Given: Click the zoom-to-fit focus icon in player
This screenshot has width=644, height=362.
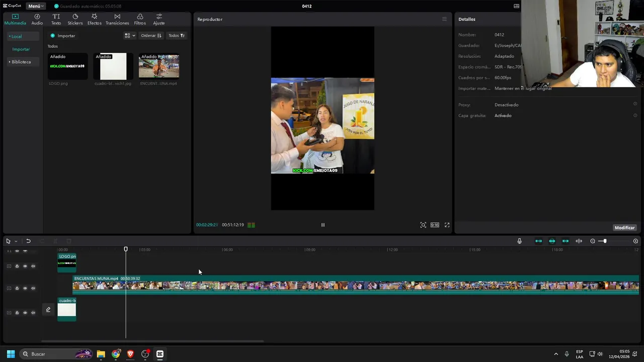Looking at the screenshot, I should [x=423, y=225].
